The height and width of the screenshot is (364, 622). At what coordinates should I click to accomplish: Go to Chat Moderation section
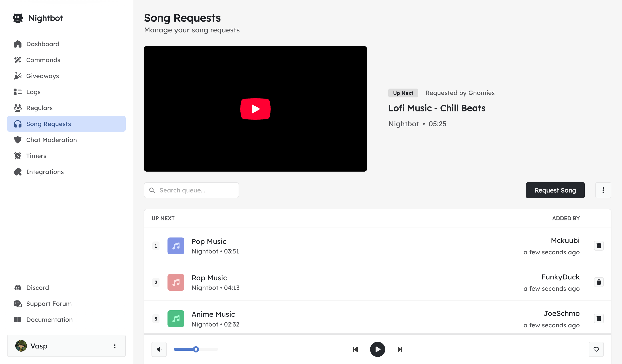tap(51, 140)
